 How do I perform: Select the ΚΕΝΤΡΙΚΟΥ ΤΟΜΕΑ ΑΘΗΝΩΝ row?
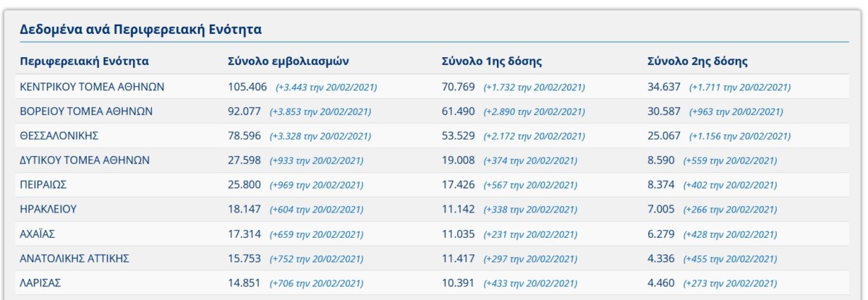pyautogui.click(x=434, y=87)
